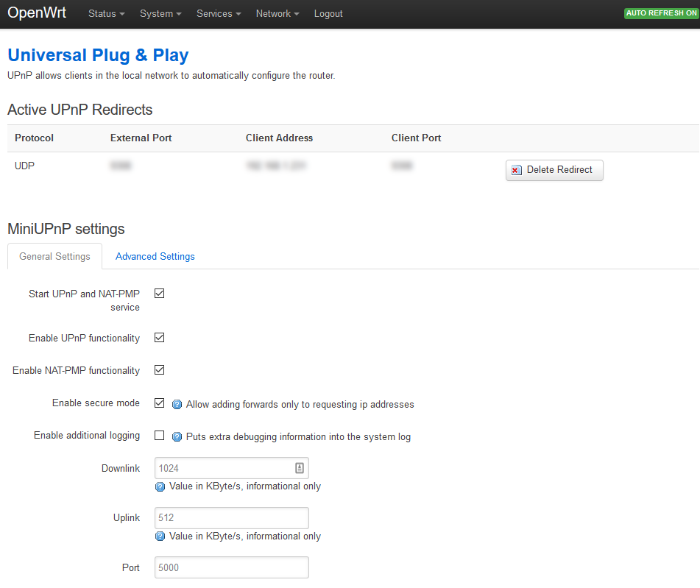Open the System dropdown menu
This screenshot has height=588, width=700.
[x=160, y=14]
